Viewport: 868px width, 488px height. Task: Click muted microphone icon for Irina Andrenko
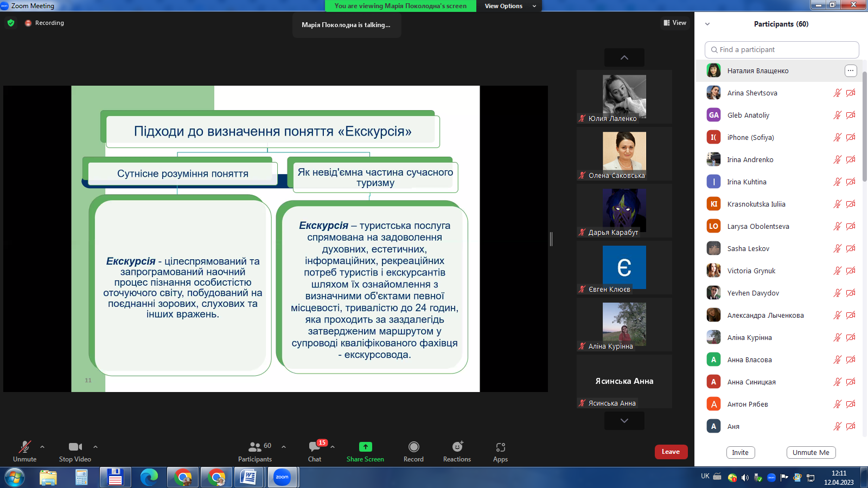coord(838,159)
